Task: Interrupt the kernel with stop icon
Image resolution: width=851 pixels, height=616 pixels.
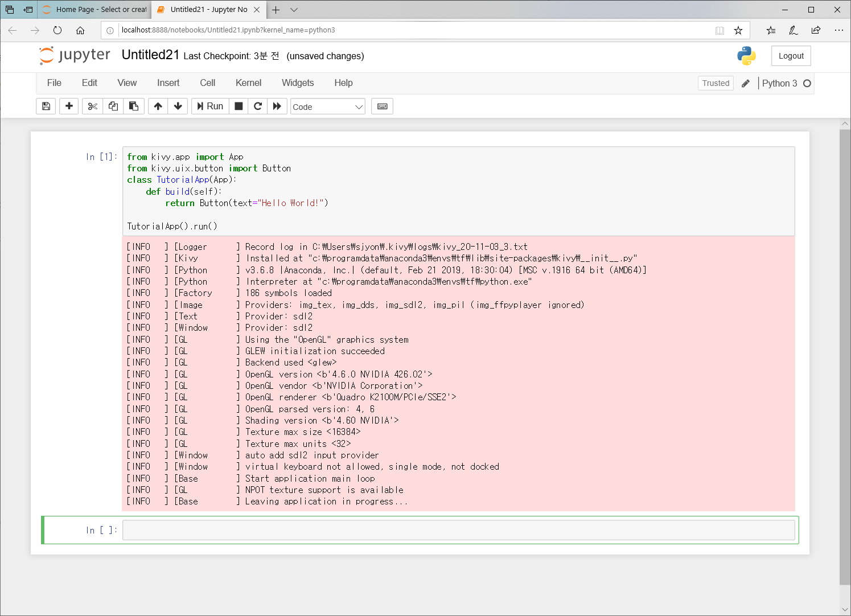Action: click(239, 106)
